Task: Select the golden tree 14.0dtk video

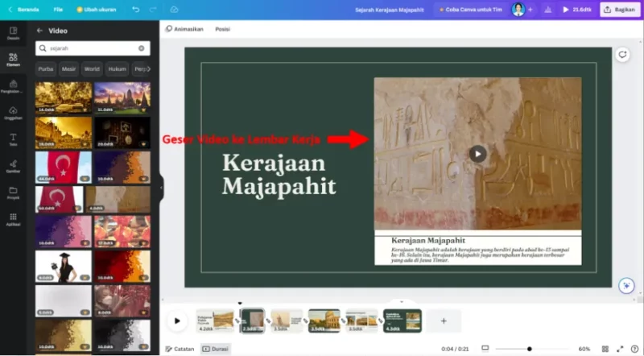Action: [64, 97]
